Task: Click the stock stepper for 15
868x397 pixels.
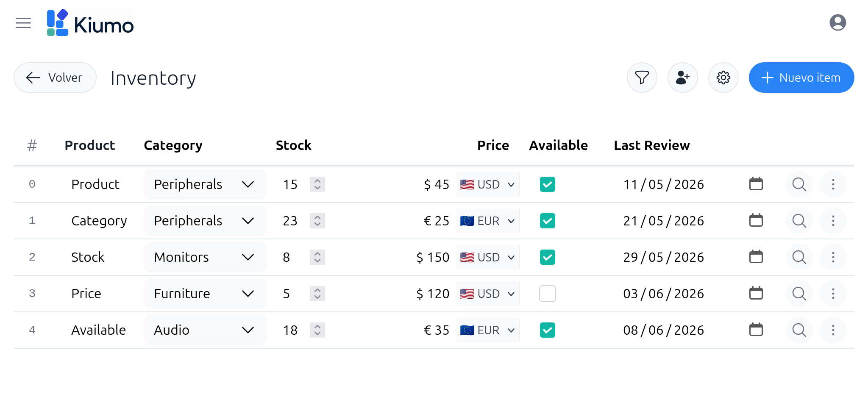Action: point(317,184)
